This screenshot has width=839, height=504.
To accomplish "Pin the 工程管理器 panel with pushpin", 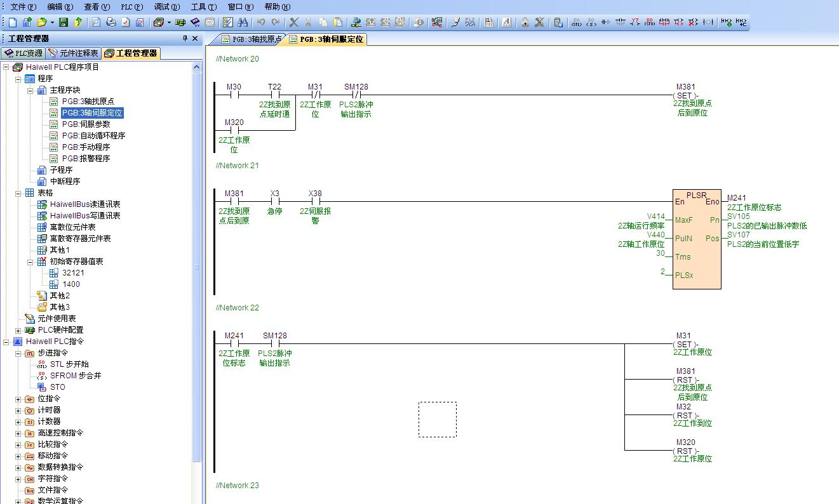I will point(185,39).
